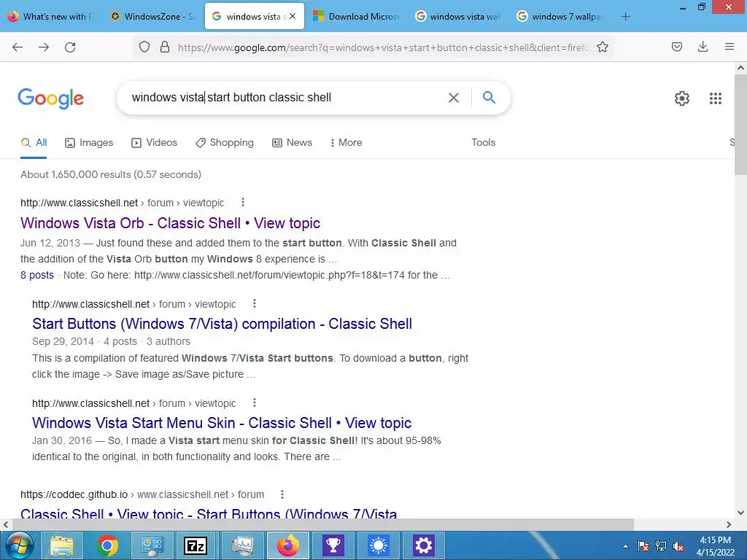This screenshot has height=560, width=747.
Task: Click the About 1,650,000 results text
Action: (x=111, y=174)
